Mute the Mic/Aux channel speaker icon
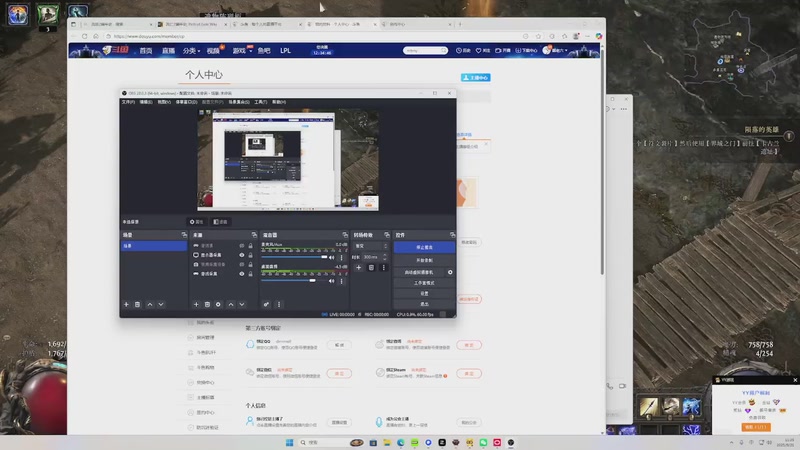Screen dimensions: 800x450 coord(332,258)
